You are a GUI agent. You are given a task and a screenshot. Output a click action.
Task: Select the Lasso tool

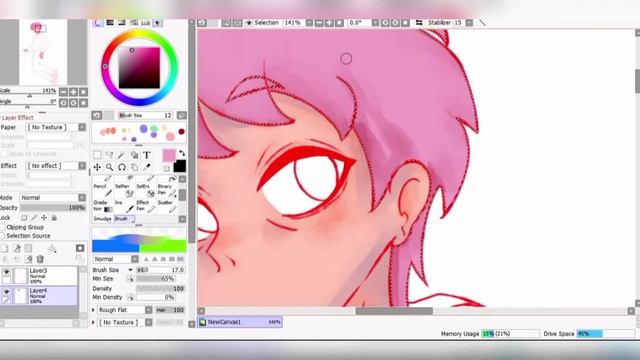[109, 155]
